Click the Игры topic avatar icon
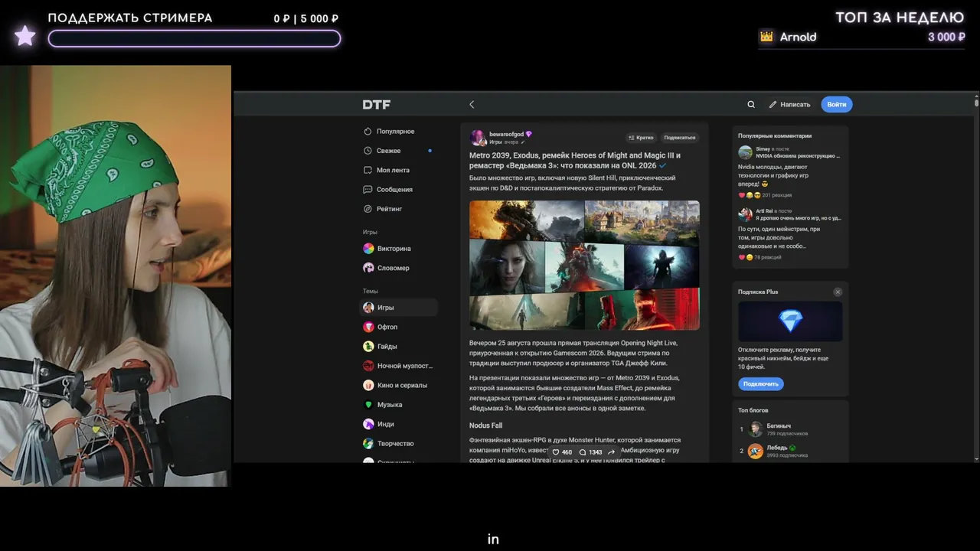The image size is (980, 551). click(x=368, y=308)
